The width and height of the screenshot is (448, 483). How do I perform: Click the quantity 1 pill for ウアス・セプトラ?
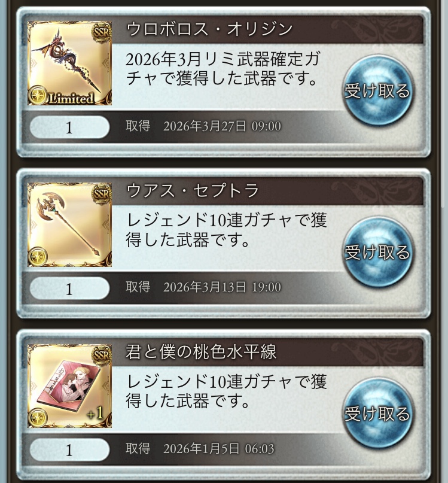click(x=69, y=288)
